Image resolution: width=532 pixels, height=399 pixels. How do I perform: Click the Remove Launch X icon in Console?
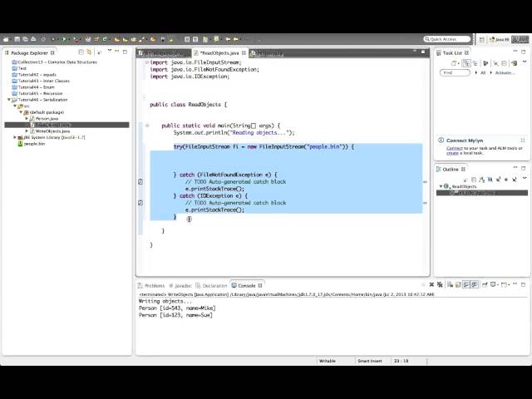click(431, 284)
